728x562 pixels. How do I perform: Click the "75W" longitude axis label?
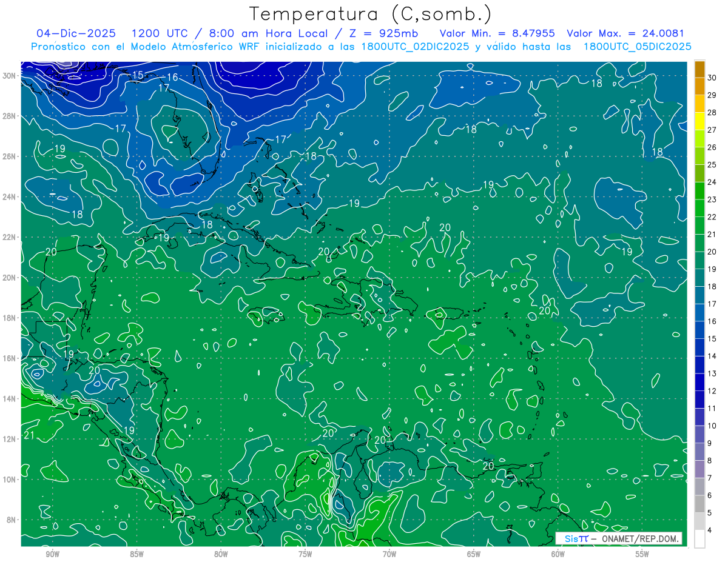[x=305, y=554]
